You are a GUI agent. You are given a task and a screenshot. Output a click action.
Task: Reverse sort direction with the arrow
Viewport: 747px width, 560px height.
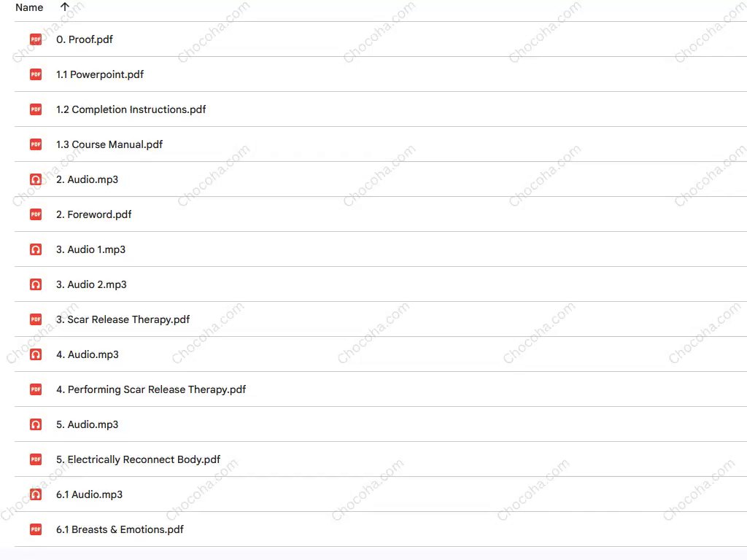click(x=65, y=7)
